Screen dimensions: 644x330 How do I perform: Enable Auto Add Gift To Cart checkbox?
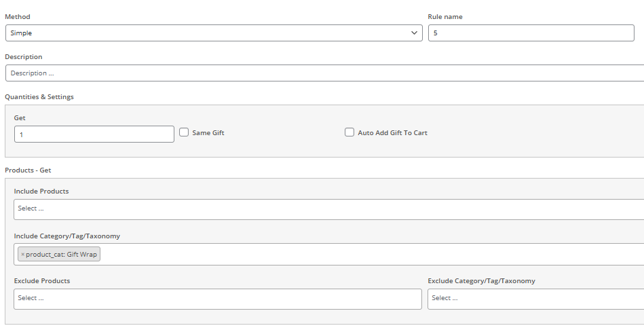(x=349, y=133)
